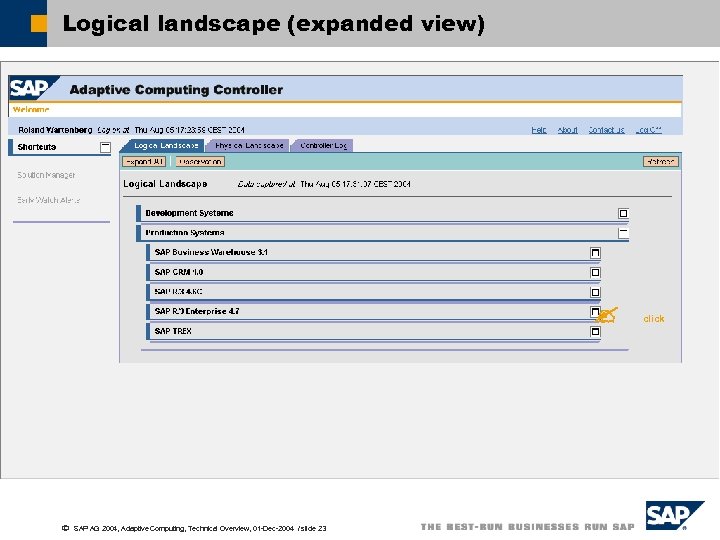This screenshot has width=720, height=540.
Task: Open the Contact us link
Action: pos(607,130)
